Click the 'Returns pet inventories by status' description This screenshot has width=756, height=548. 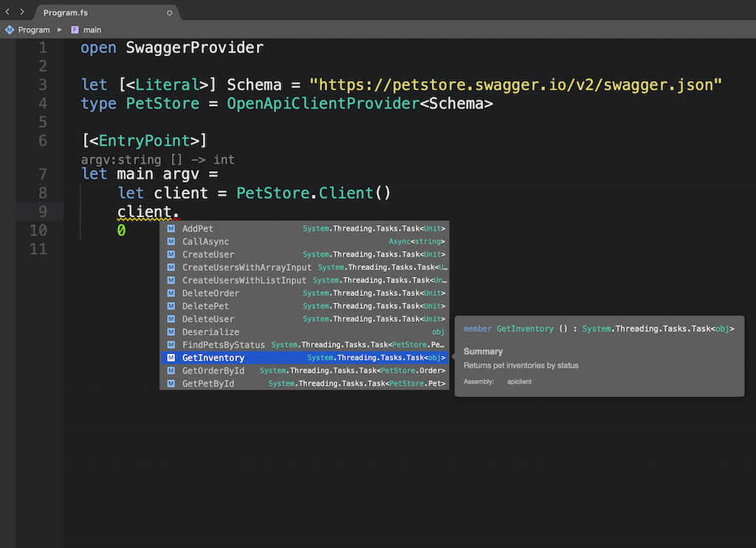point(520,366)
